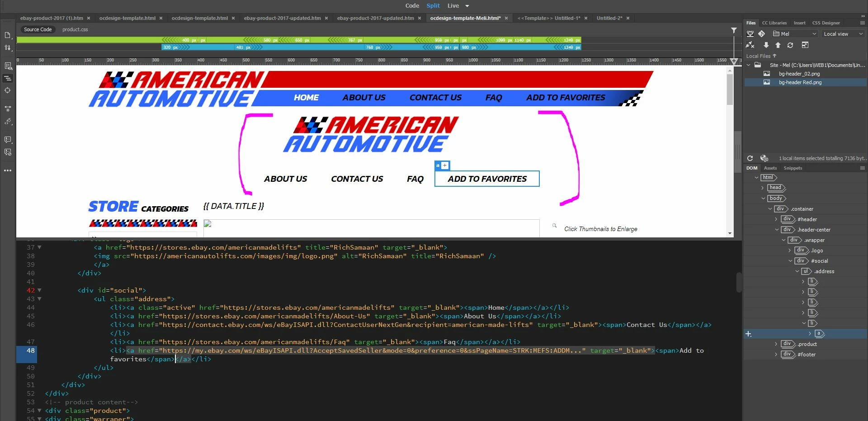Open the Open Documents list icon

tap(8, 35)
